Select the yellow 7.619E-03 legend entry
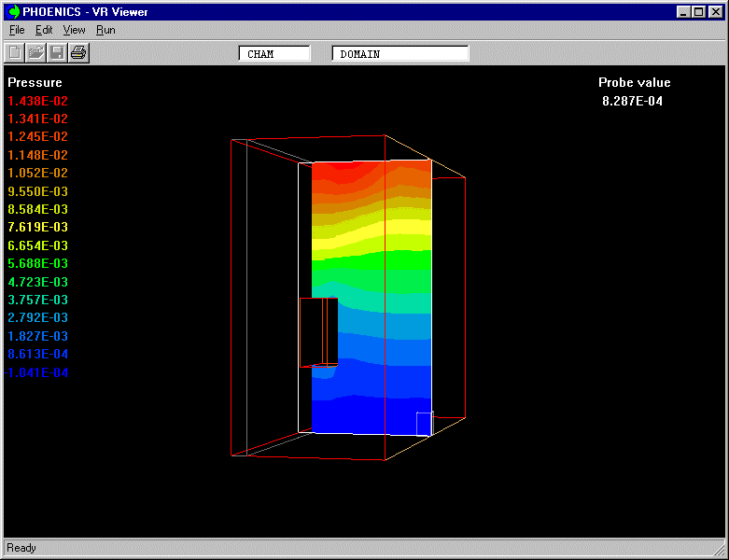The image size is (729, 560). point(38,227)
